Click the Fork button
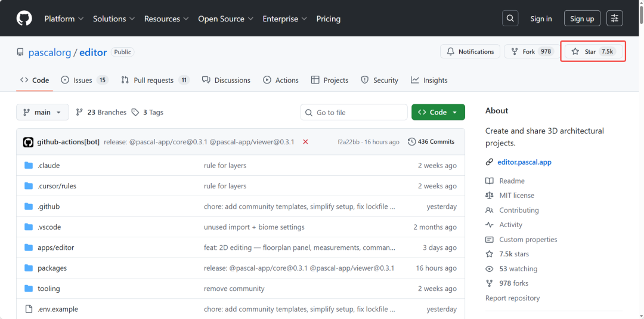The height and width of the screenshot is (319, 644). pos(530,52)
